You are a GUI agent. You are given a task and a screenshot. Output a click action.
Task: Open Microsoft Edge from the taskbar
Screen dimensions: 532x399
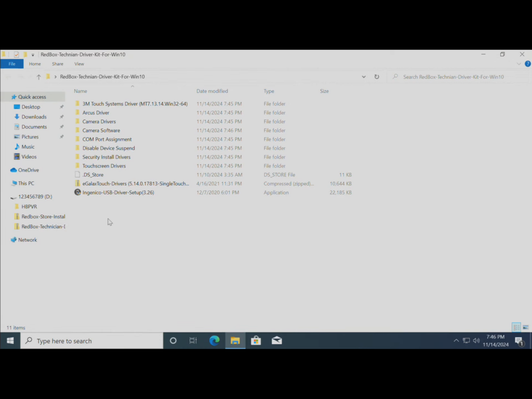[x=214, y=341]
